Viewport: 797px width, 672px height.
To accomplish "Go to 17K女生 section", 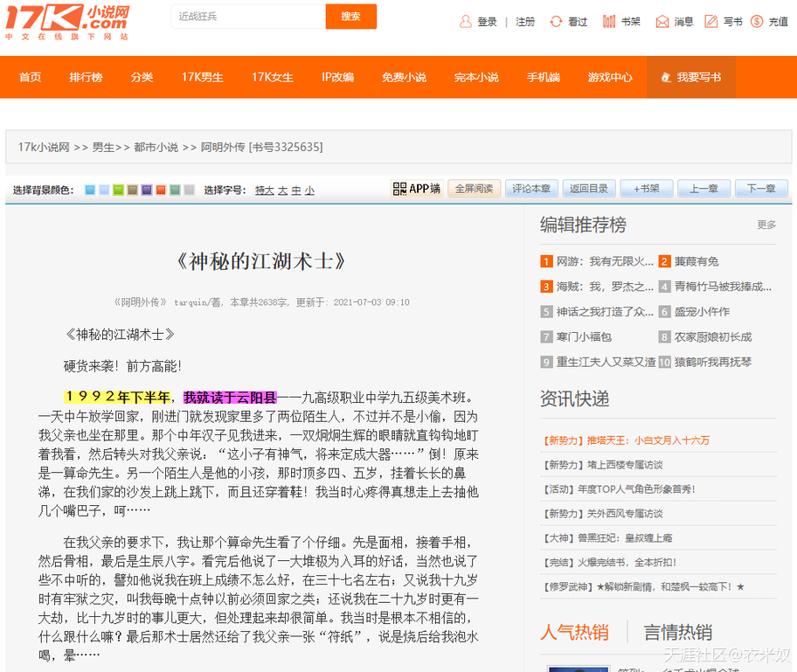I will (273, 77).
